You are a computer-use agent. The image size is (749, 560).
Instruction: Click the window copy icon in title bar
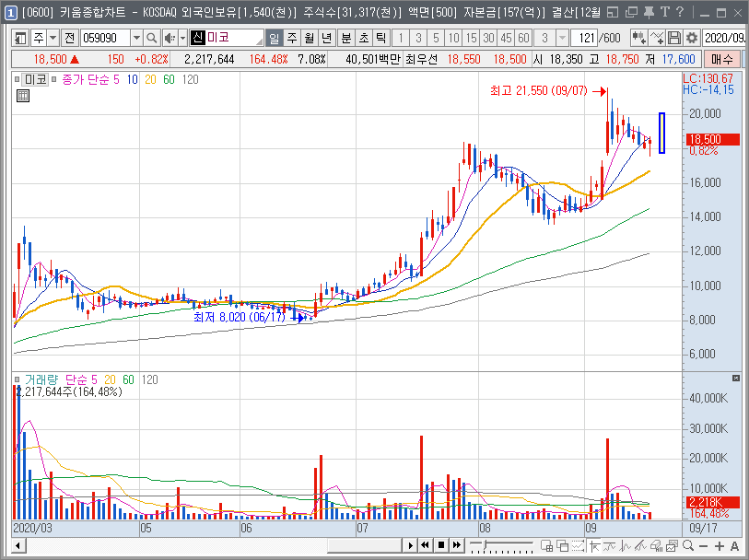pos(631,12)
